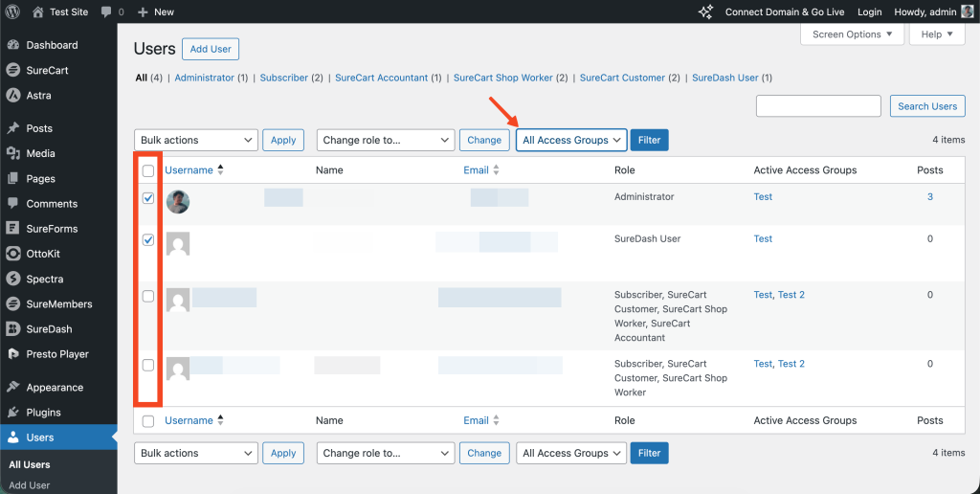Click the Astra icon in sidebar
The image size is (980, 494).
tap(13, 95)
